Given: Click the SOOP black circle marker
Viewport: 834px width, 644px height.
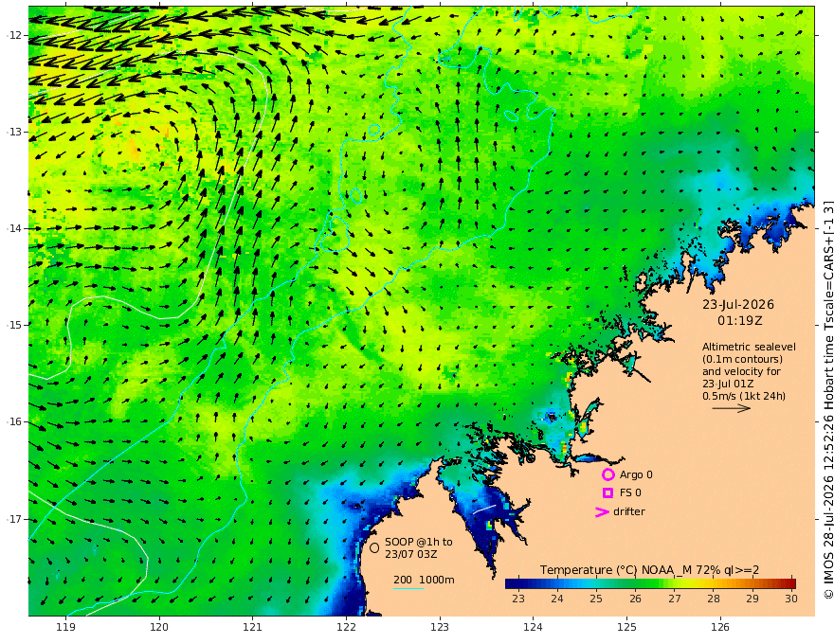Looking at the screenshot, I should coord(374,547).
